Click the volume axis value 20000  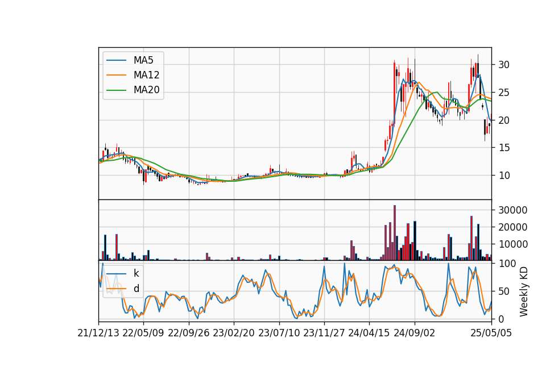click(512, 227)
